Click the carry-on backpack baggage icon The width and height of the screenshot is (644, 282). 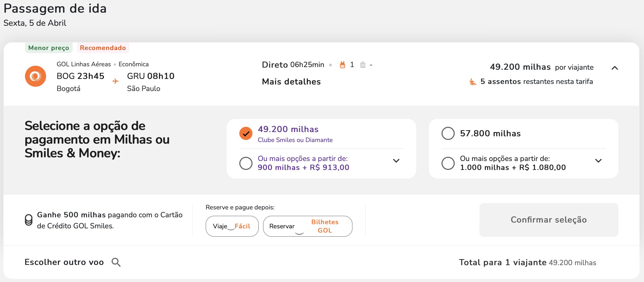(342, 65)
